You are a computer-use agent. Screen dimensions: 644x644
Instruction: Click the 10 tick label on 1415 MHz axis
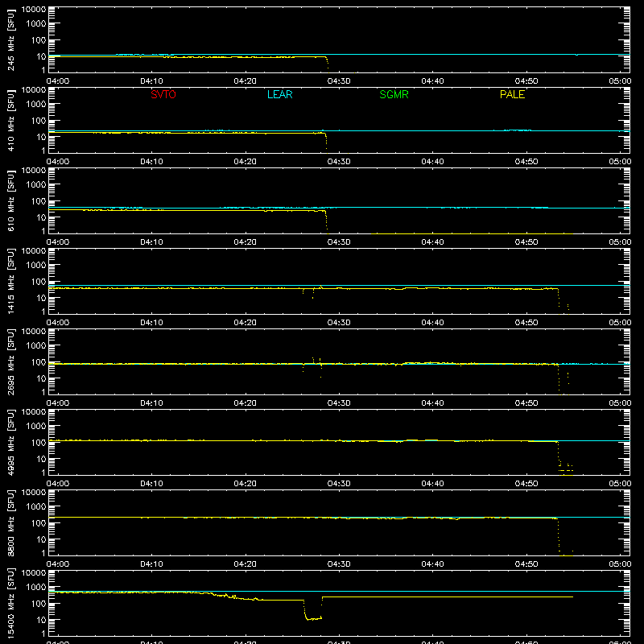tap(41, 298)
